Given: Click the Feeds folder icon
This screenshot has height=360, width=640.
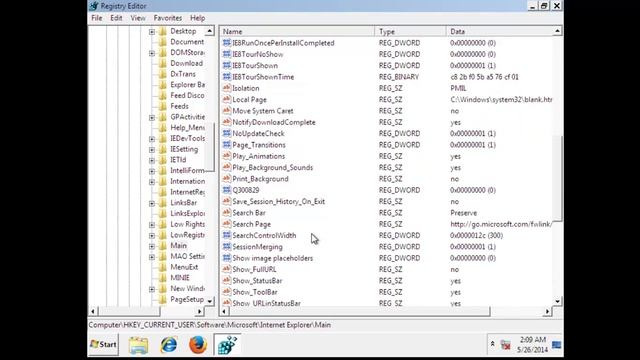Looking at the screenshot, I should 162,106.
